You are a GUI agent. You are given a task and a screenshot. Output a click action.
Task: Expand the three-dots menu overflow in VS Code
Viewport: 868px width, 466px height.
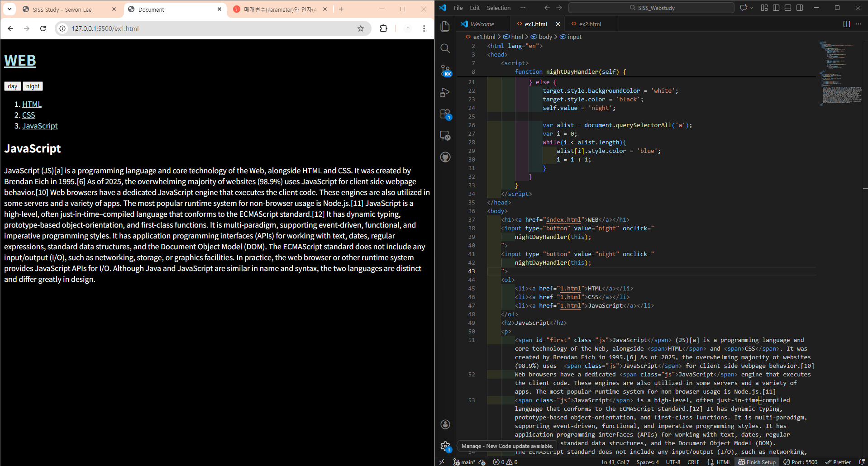pyautogui.click(x=523, y=8)
